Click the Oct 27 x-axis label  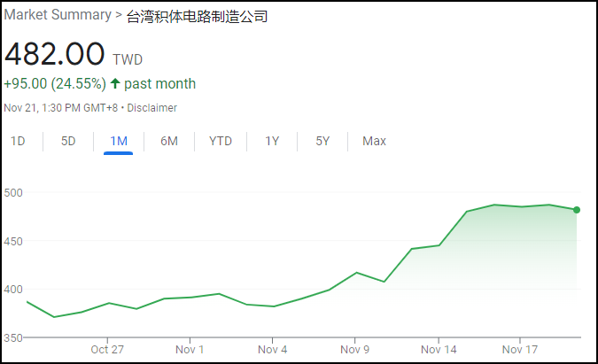(x=107, y=350)
